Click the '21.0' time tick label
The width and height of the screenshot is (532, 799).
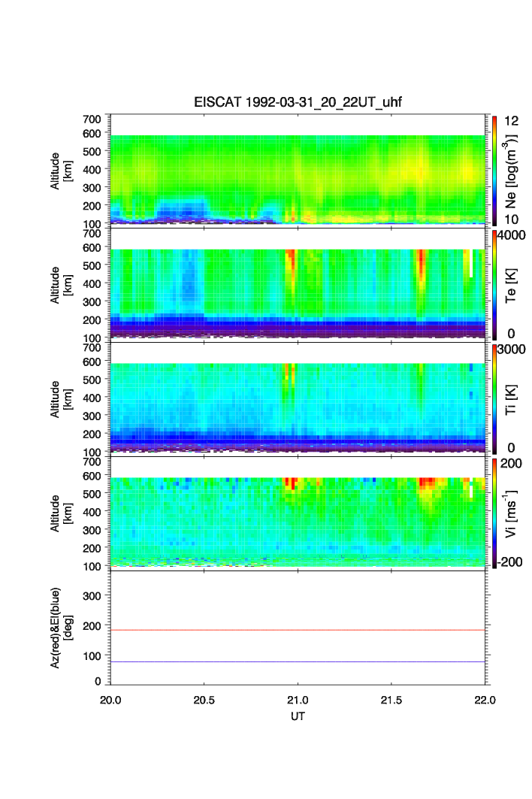pos(298,700)
